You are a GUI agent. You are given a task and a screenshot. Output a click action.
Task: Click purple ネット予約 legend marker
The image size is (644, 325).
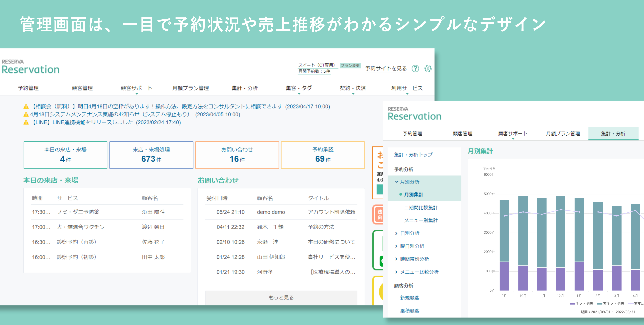(x=572, y=303)
